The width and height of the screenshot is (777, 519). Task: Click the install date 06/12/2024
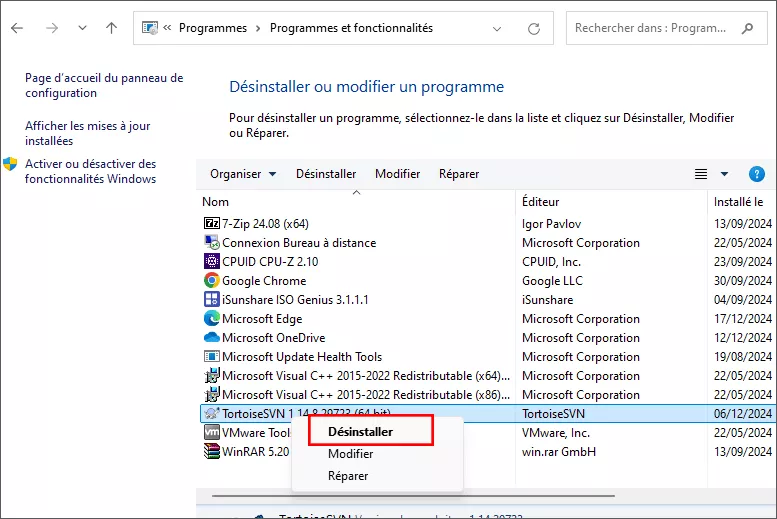742,413
